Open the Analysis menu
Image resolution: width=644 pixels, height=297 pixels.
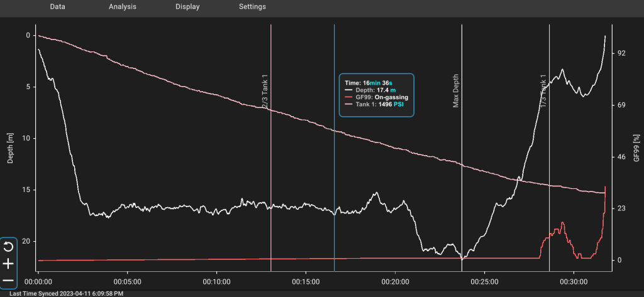(x=123, y=6)
